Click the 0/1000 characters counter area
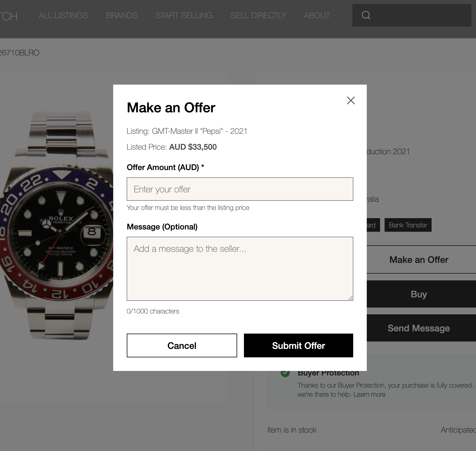Image resolution: width=476 pixels, height=451 pixels. 153,311
